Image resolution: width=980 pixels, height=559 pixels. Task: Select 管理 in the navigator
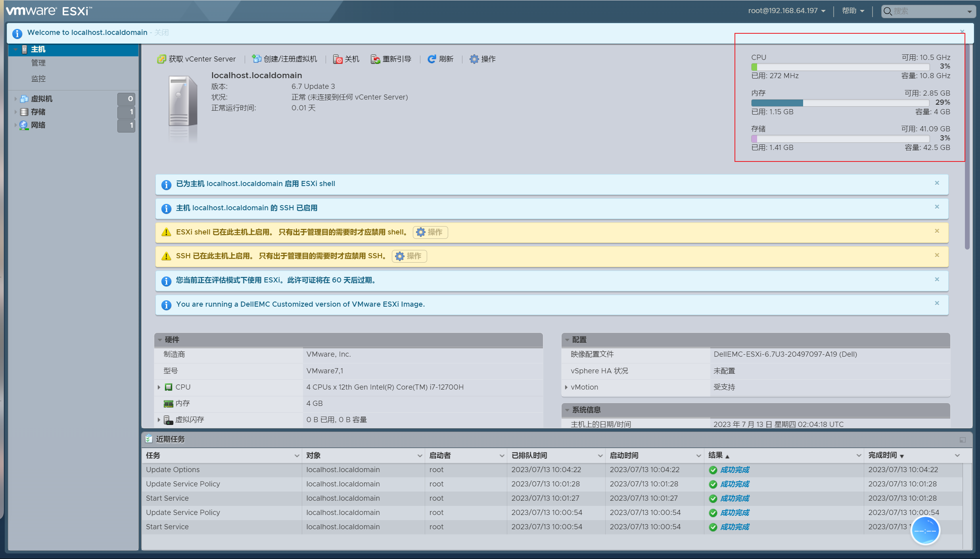[x=38, y=63]
